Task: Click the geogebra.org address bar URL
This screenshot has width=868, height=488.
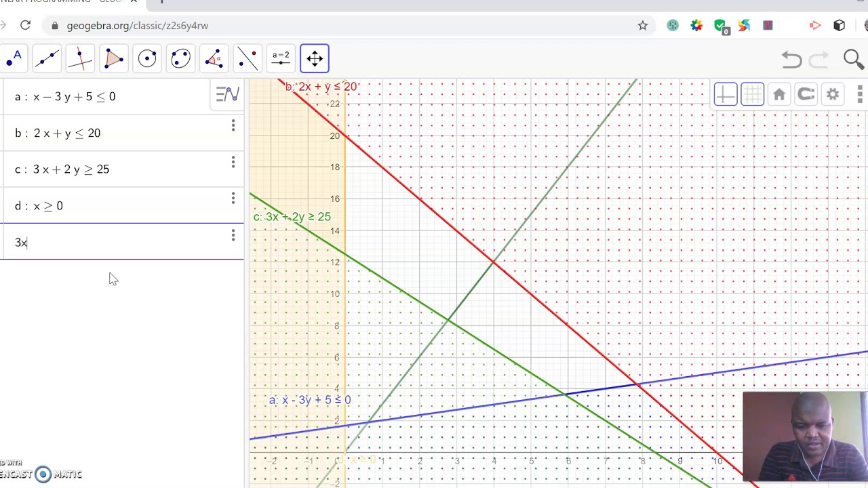Action: pyautogui.click(x=138, y=26)
